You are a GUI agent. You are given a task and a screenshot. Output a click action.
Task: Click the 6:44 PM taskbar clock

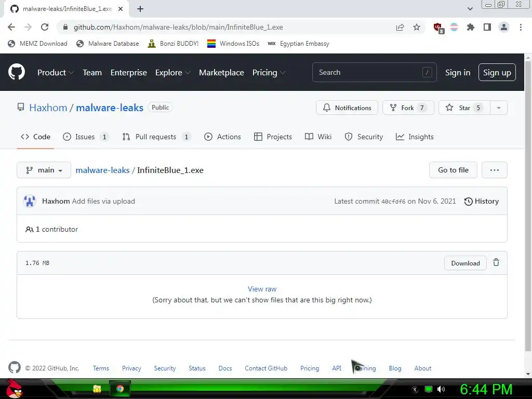[486, 390]
